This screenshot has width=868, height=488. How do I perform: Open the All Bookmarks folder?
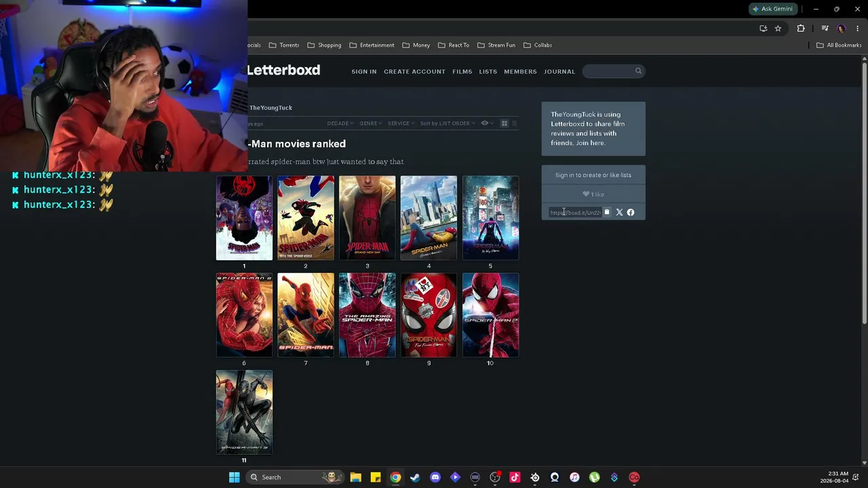click(839, 45)
